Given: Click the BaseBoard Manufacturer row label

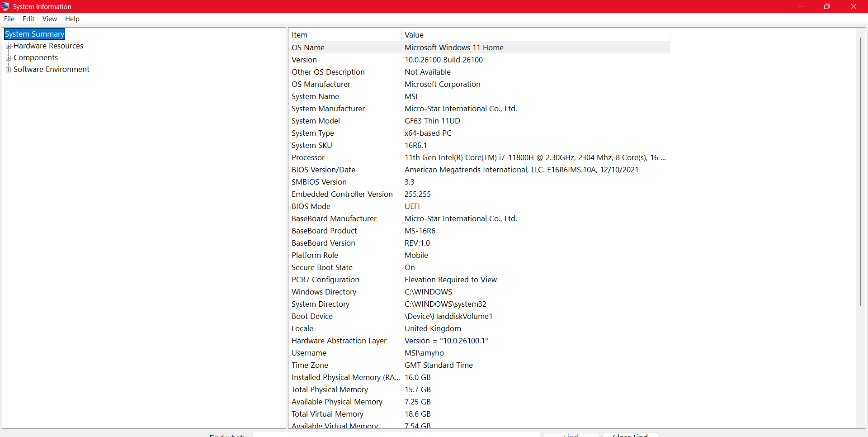Looking at the screenshot, I should tap(334, 218).
